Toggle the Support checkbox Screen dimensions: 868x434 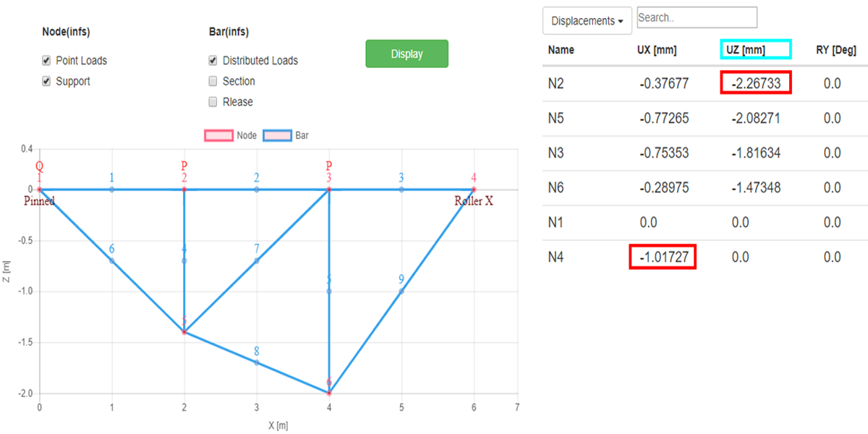click(x=46, y=82)
